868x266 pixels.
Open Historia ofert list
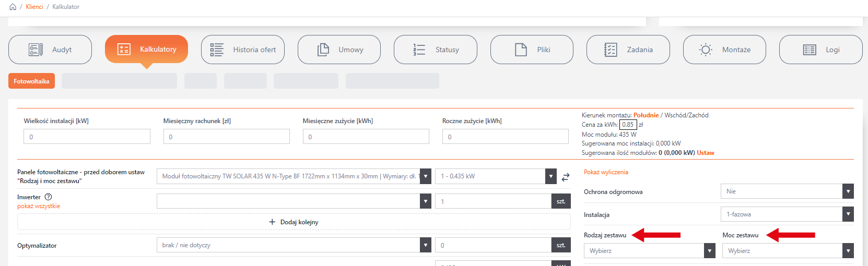coord(243,50)
